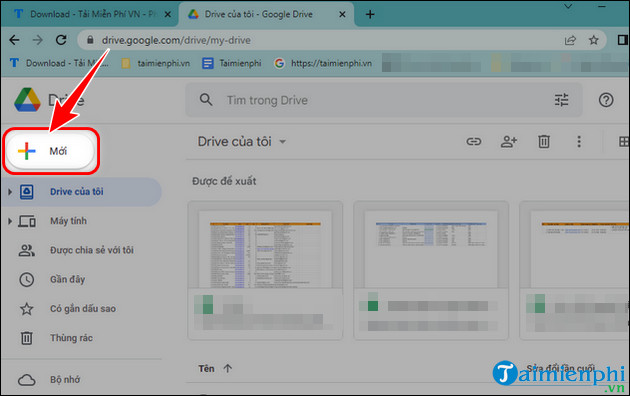The width and height of the screenshot is (630, 396).
Task: Open Download - Tải M... bookmark
Action: [59, 63]
